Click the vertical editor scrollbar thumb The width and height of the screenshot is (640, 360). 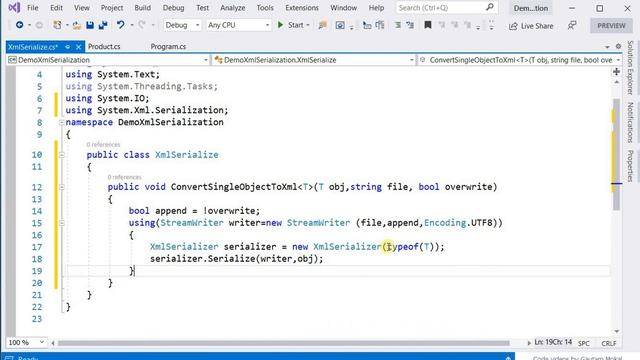(616, 155)
